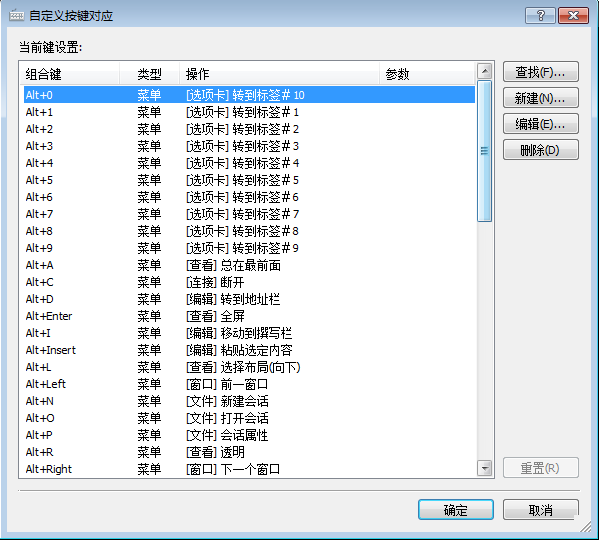Click the 新建(N) button

541,98
